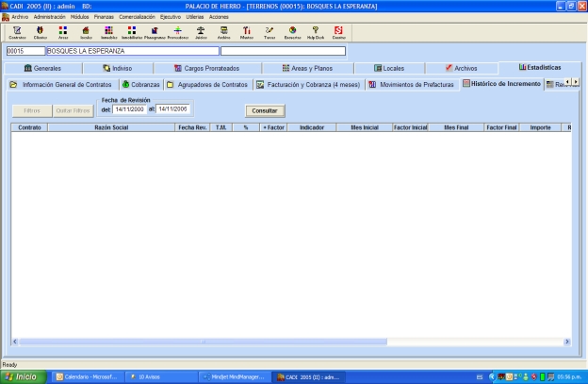The width and height of the screenshot is (588, 384).
Task: Open the Archivo toolbar icon
Action: pyautogui.click(x=223, y=31)
